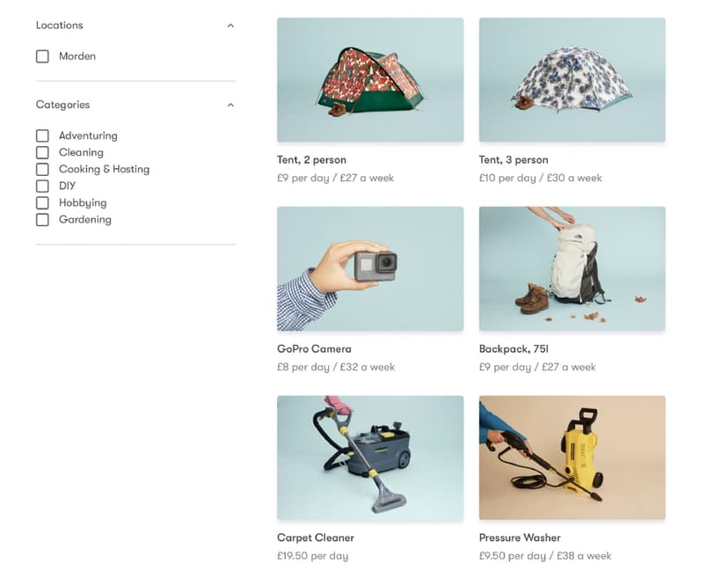Collapse the Categories filter chevron
Viewport: 728px width, 571px height.
pos(230,105)
